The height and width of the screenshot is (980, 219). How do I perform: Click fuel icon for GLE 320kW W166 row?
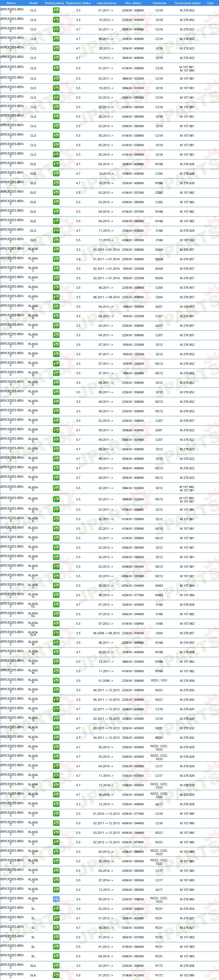(x=56, y=164)
